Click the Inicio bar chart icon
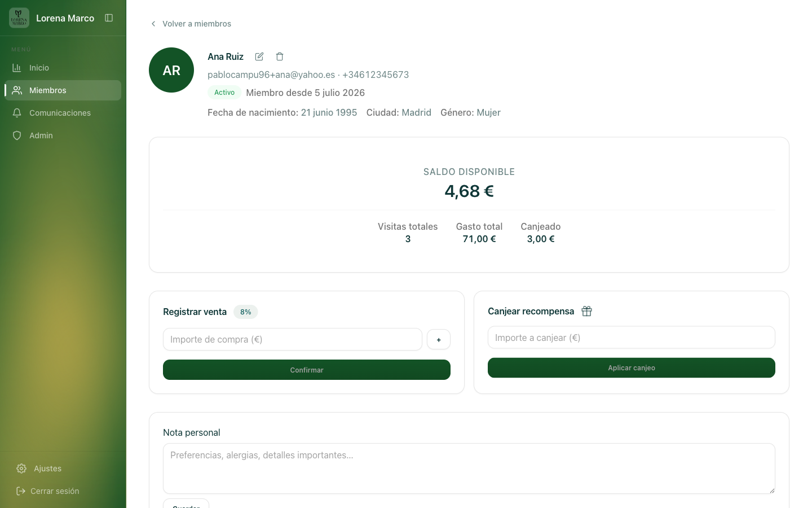The image size is (812, 508). coord(17,68)
